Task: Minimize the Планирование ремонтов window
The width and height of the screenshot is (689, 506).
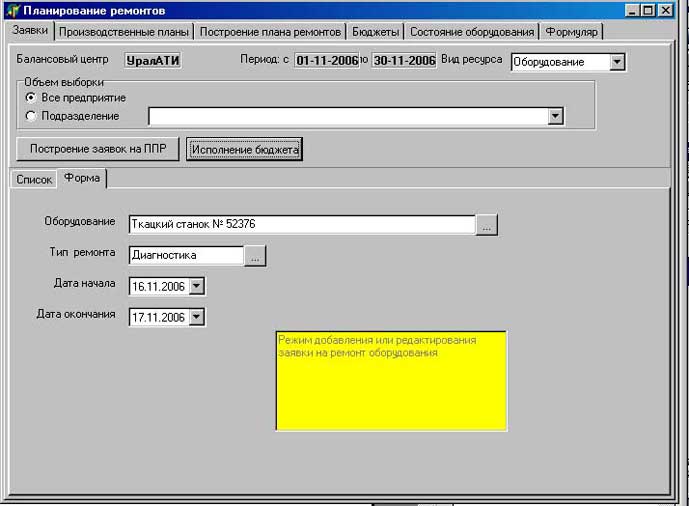Action: point(632,11)
